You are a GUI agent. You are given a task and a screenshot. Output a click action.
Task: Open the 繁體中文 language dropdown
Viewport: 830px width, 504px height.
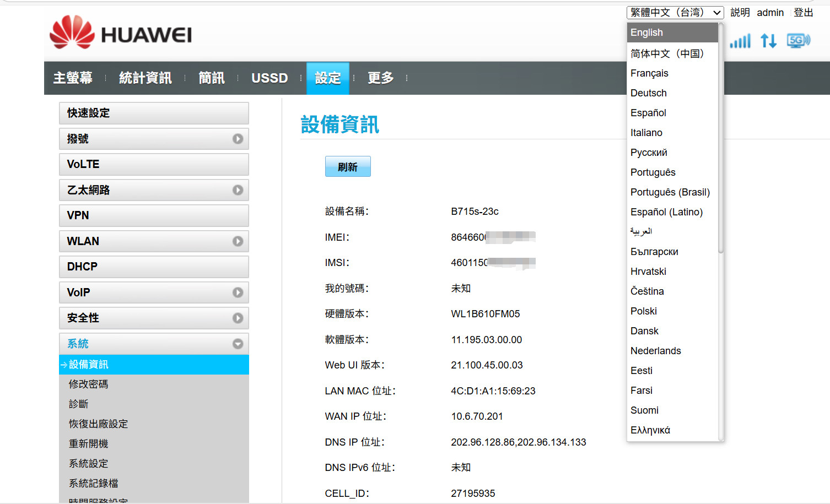pos(675,12)
